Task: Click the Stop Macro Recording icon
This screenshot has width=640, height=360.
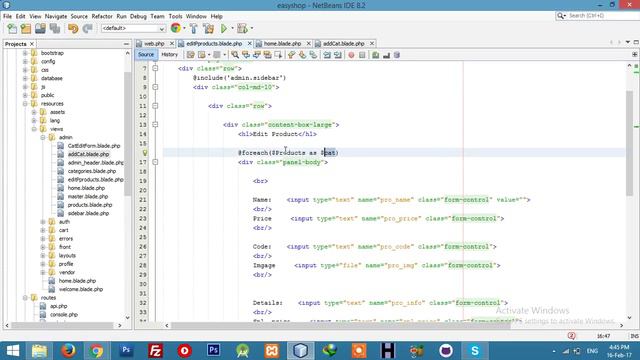Action: [x=362, y=55]
